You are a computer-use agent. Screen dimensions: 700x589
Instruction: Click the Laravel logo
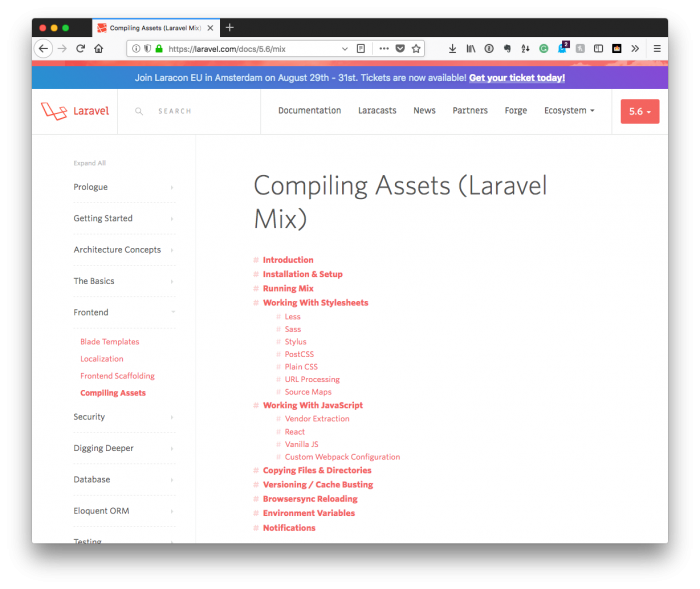pyautogui.click(x=75, y=111)
